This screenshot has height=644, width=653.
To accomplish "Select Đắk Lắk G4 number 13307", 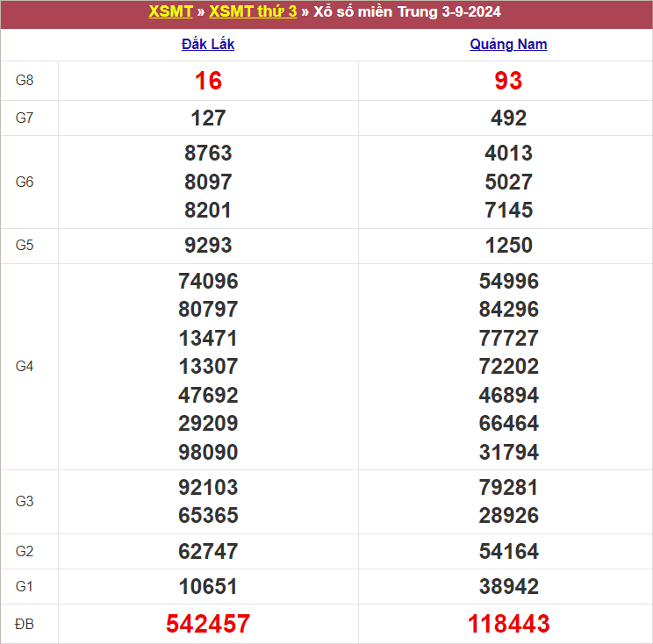I will point(208,367).
